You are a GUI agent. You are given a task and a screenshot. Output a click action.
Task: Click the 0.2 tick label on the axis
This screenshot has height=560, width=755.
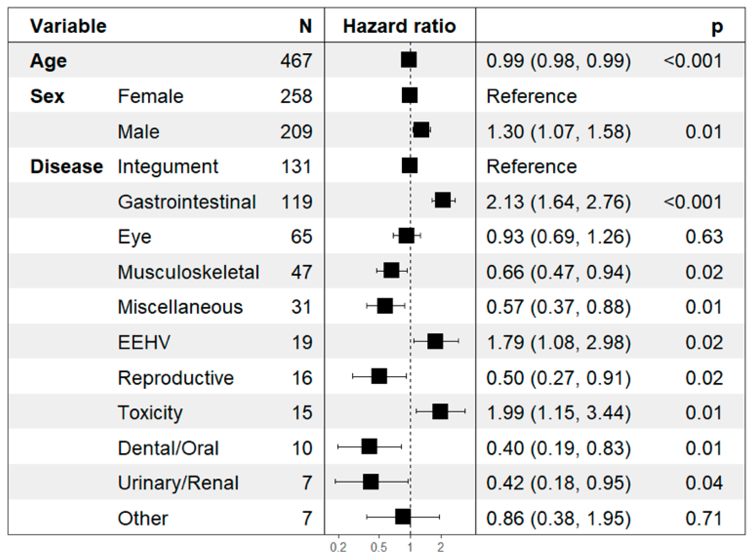pos(338,547)
